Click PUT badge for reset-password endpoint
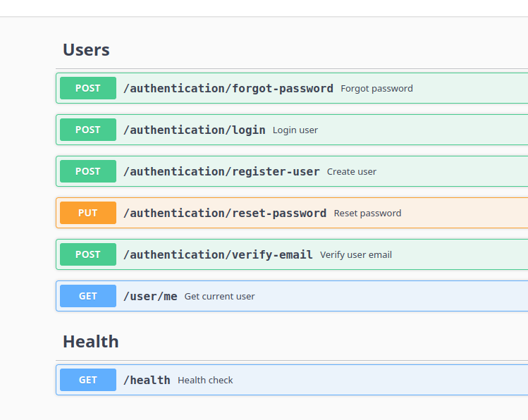The height and width of the screenshot is (420, 528). click(x=88, y=213)
